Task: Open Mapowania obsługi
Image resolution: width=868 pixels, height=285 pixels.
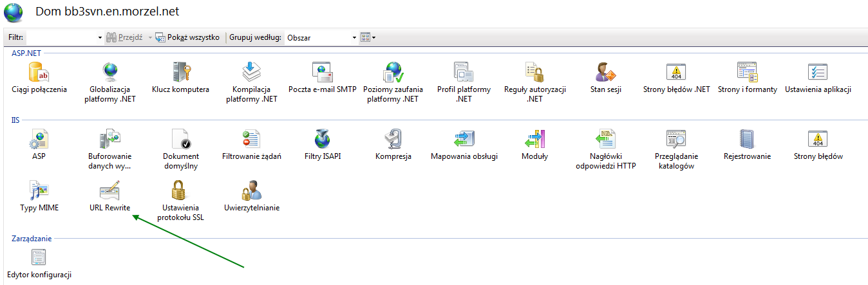Action: (464, 145)
